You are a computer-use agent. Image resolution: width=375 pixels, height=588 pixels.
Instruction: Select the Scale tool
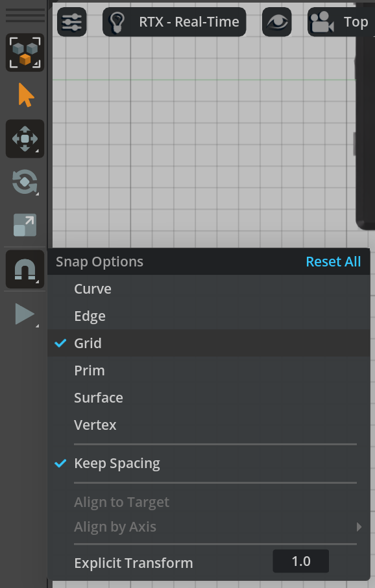[x=25, y=225]
